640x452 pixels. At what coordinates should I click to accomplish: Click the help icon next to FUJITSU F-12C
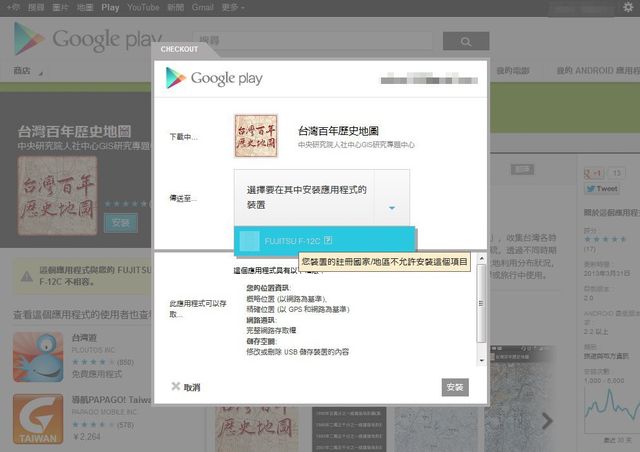click(328, 240)
